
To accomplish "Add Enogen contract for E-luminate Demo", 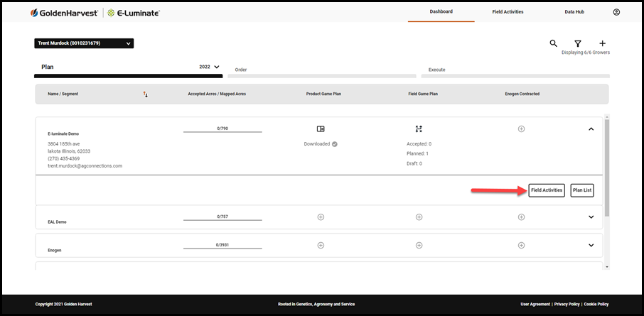I will tap(521, 129).
